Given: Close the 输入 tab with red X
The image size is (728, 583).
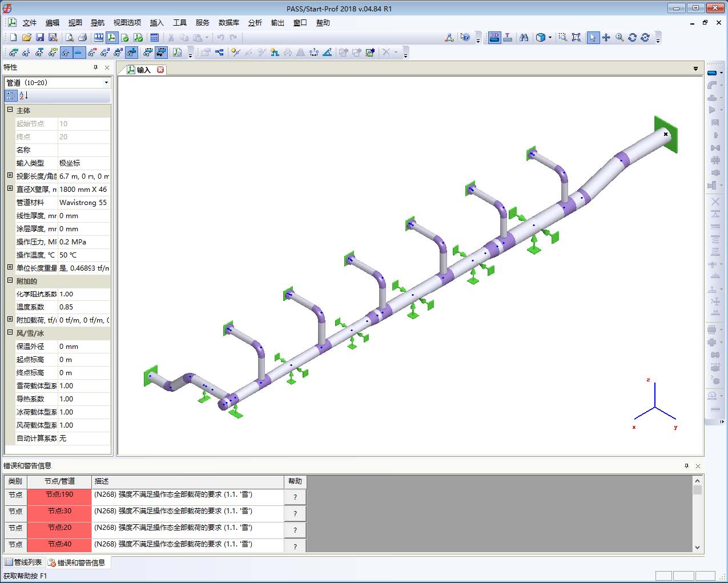Looking at the screenshot, I should pyautogui.click(x=161, y=70).
